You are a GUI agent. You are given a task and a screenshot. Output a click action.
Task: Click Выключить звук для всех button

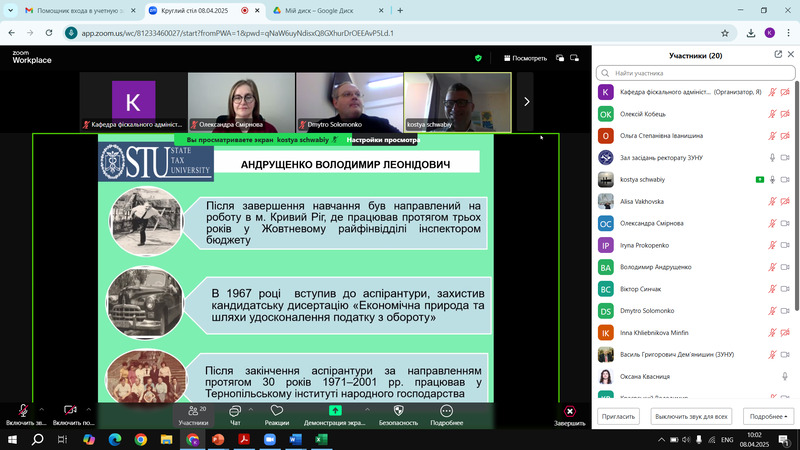[691, 416]
